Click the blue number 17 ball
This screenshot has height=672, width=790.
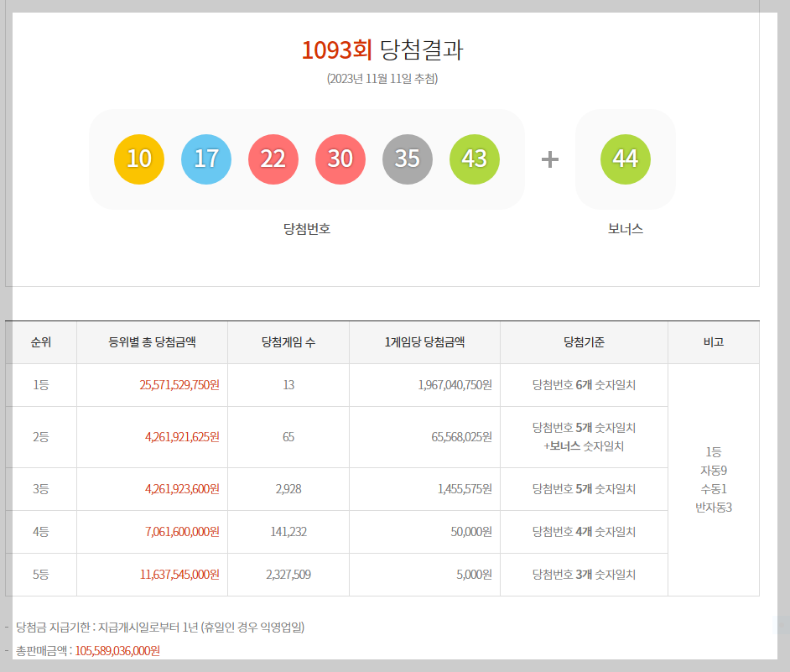(206, 159)
